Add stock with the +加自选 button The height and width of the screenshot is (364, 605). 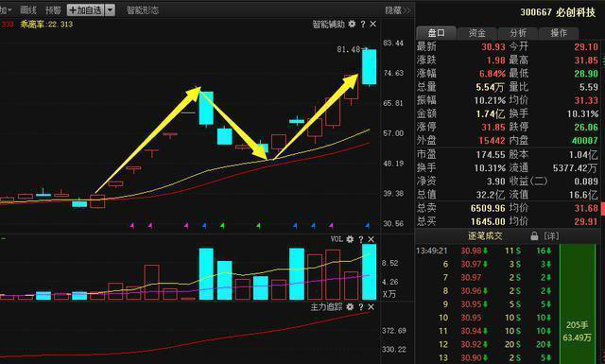[85, 10]
